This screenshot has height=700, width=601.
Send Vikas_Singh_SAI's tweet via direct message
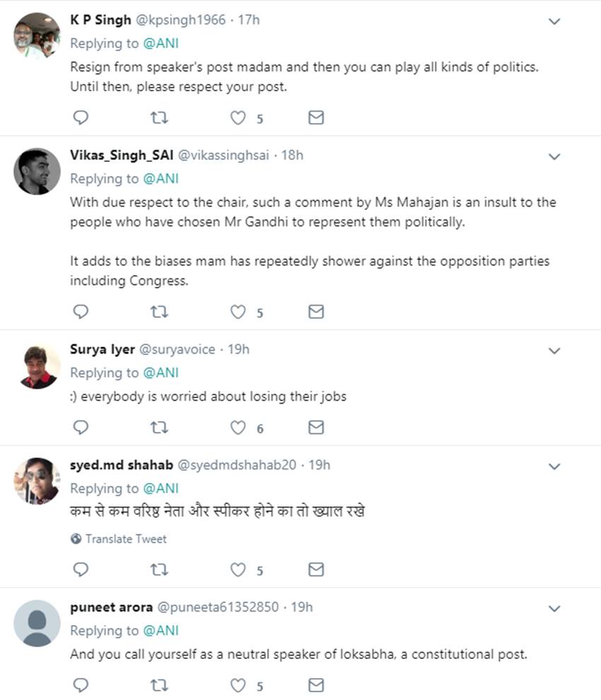tap(317, 312)
